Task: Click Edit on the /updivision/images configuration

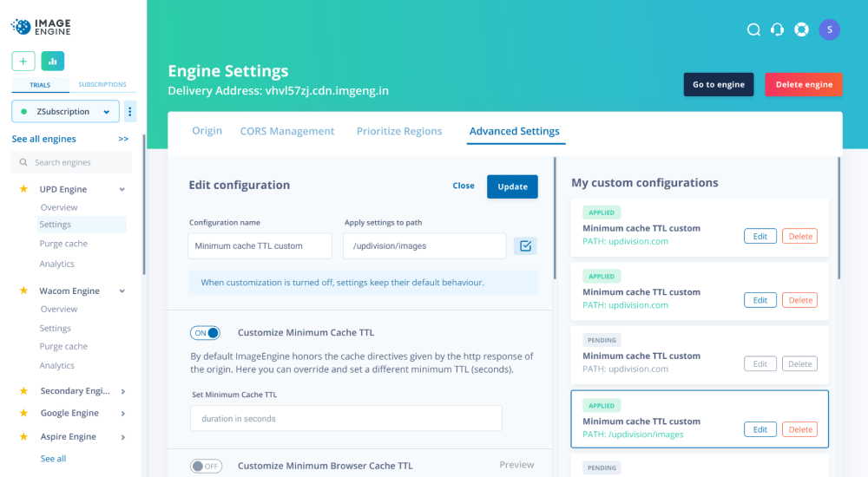Action: tap(760, 429)
